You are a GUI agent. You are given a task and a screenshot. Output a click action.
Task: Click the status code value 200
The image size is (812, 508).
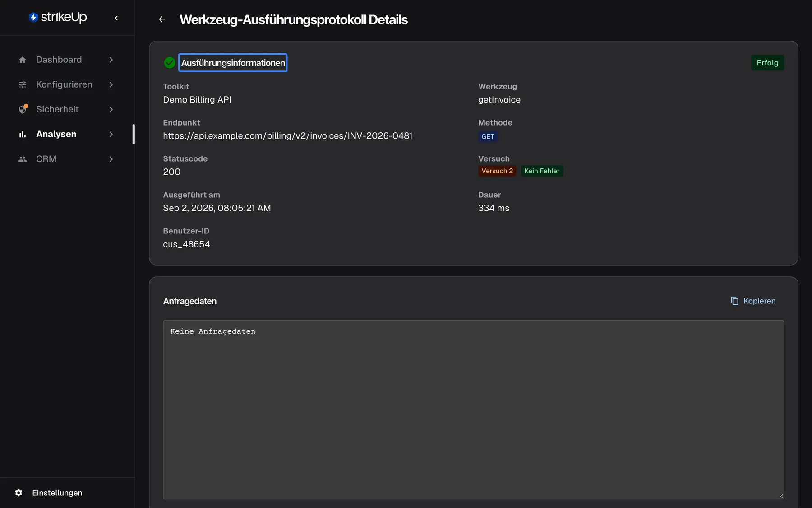point(171,172)
